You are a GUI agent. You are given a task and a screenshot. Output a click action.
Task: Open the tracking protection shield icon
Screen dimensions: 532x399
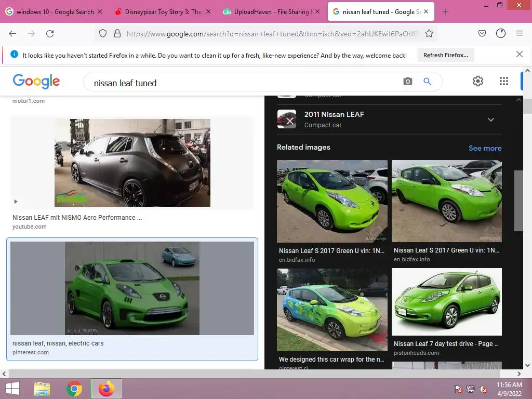pos(103,34)
